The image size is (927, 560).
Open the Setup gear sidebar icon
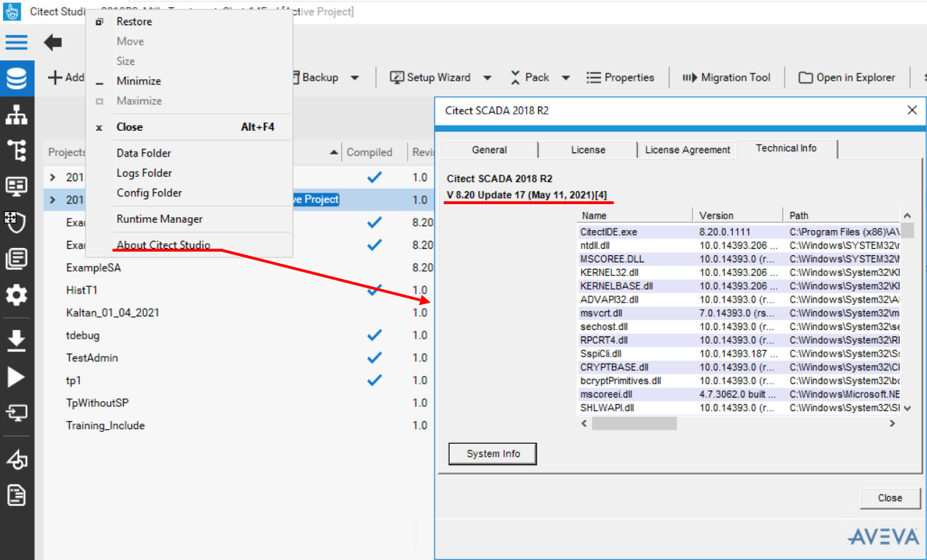point(17,295)
